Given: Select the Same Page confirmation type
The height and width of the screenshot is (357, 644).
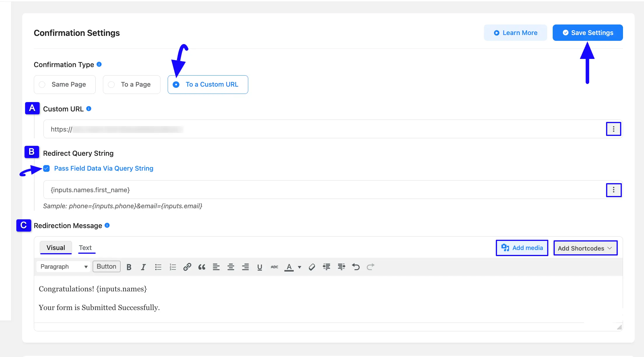Looking at the screenshot, I should tap(65, 85).
